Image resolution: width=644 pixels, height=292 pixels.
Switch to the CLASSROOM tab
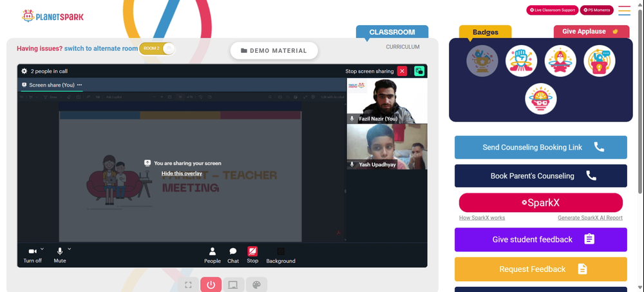coord(392,32)
